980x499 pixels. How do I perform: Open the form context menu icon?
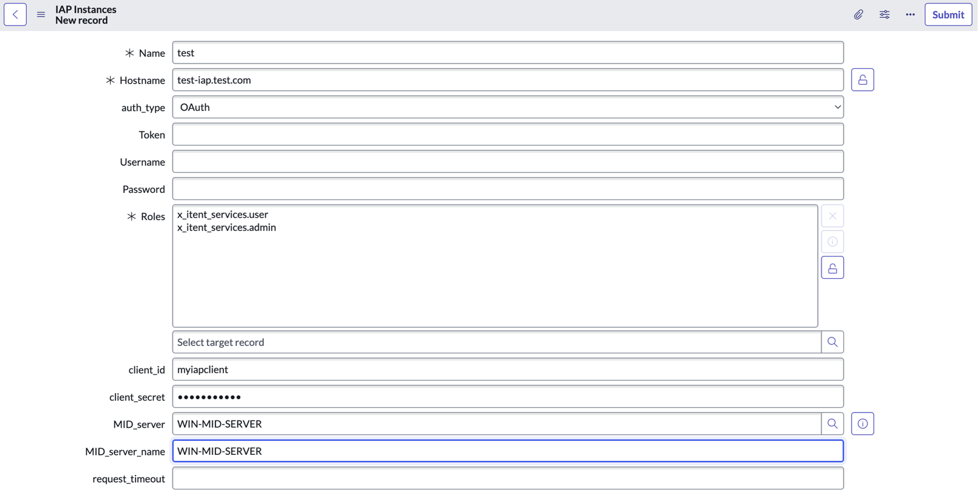pos(41,15)
